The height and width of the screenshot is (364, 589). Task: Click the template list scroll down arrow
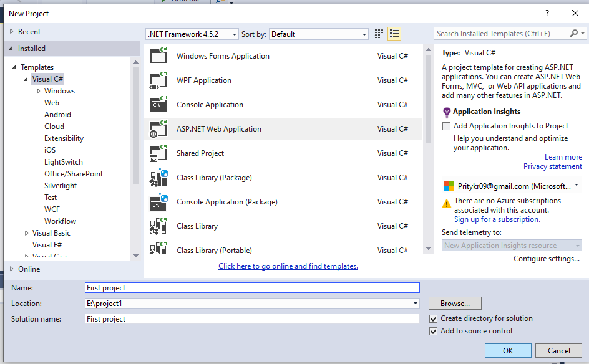[428, 248]
